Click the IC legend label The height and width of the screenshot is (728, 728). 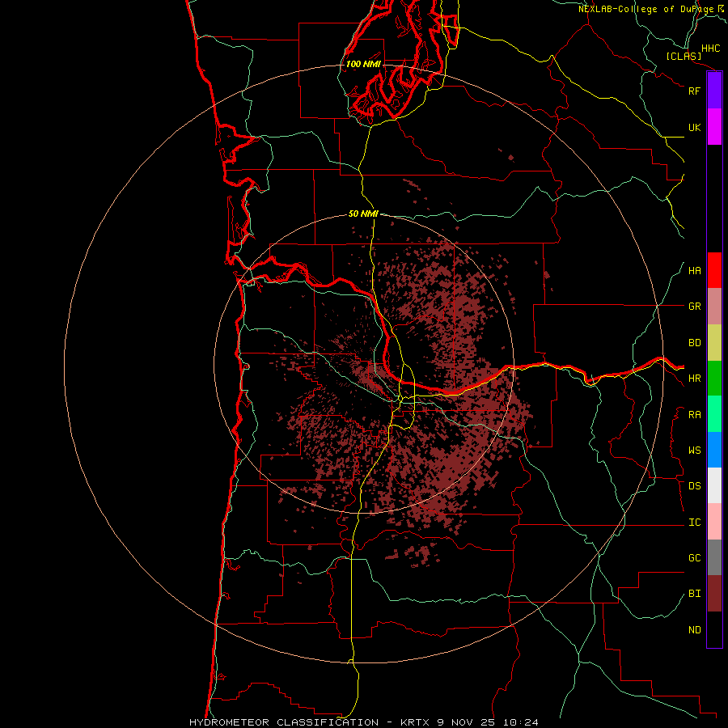click(x=694, y=523)
